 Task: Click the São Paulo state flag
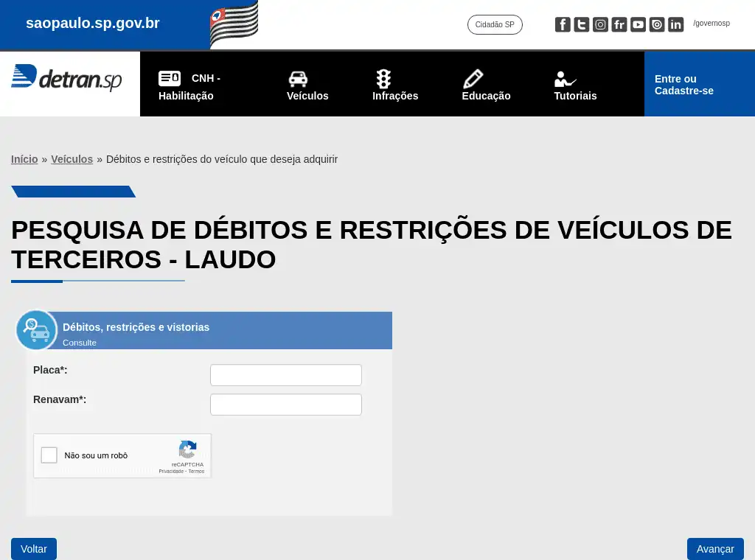point(234,24)
